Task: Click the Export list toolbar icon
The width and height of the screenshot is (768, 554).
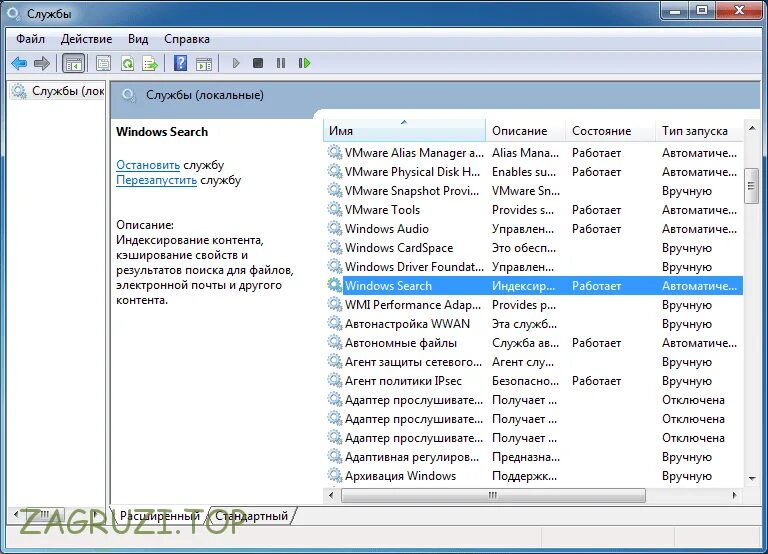Action: click(150, 63)
